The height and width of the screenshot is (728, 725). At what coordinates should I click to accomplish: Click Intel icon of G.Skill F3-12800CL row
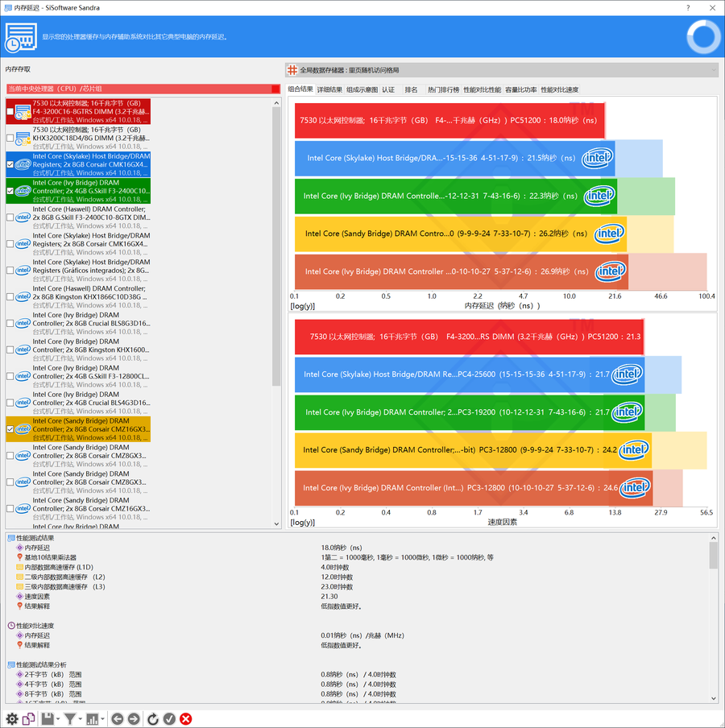point(23,376)
